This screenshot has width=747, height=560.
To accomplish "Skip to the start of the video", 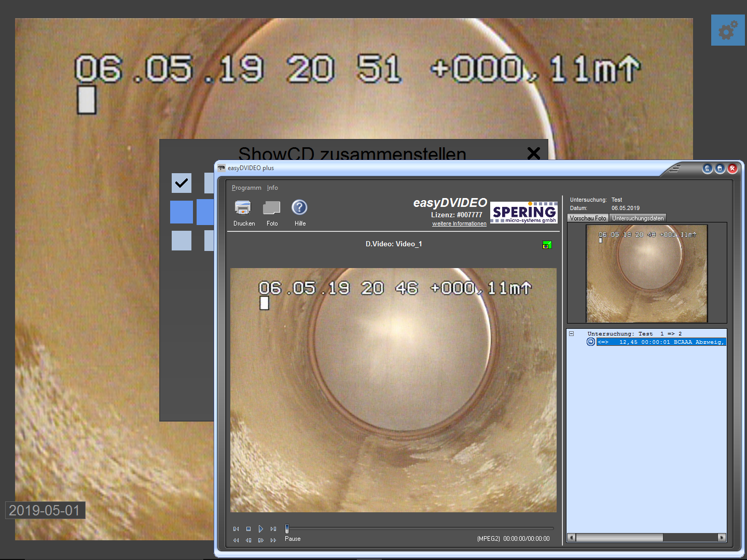I will pos(236,529).
